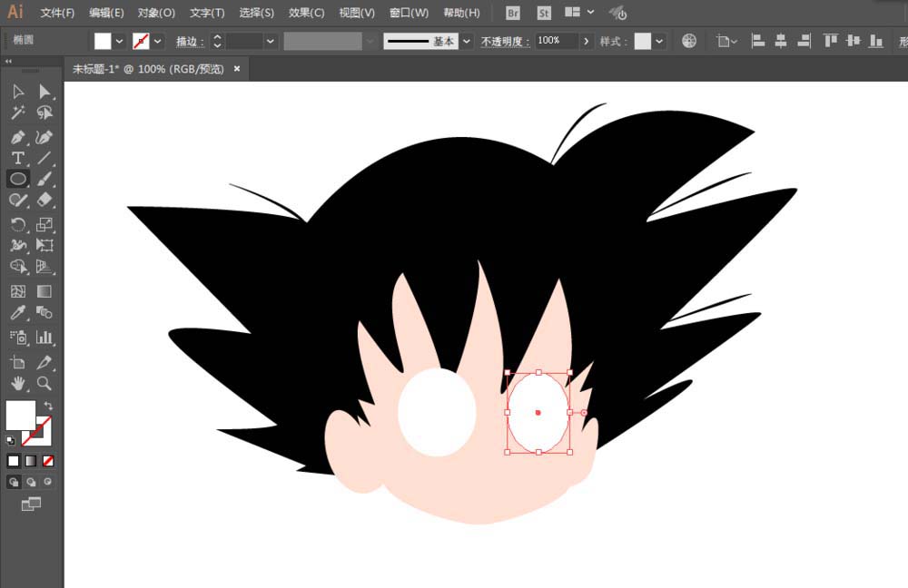Viewport: 908px width, 588px height.
Task: Open 编辑(E) menu
Action: point(106,13)
